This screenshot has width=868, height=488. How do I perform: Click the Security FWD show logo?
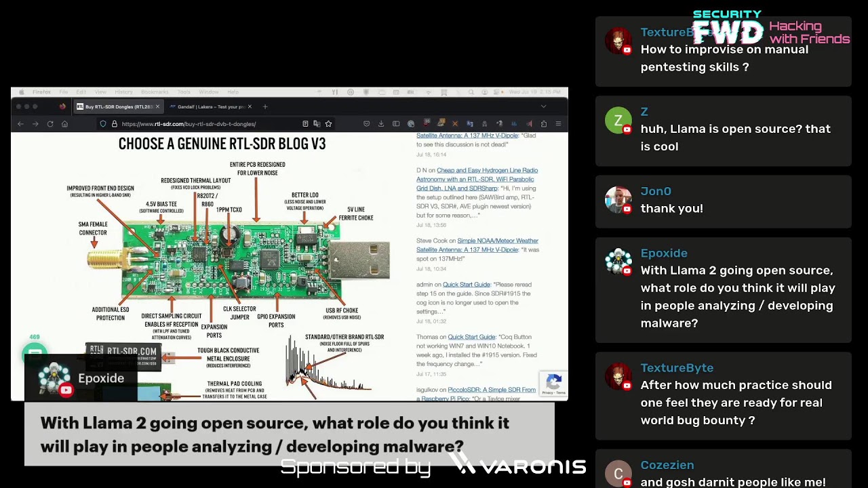(771, 28)
